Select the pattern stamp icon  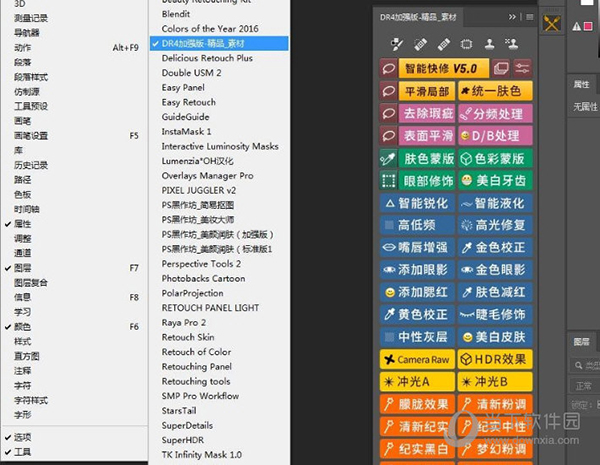(x=512, y=44)
